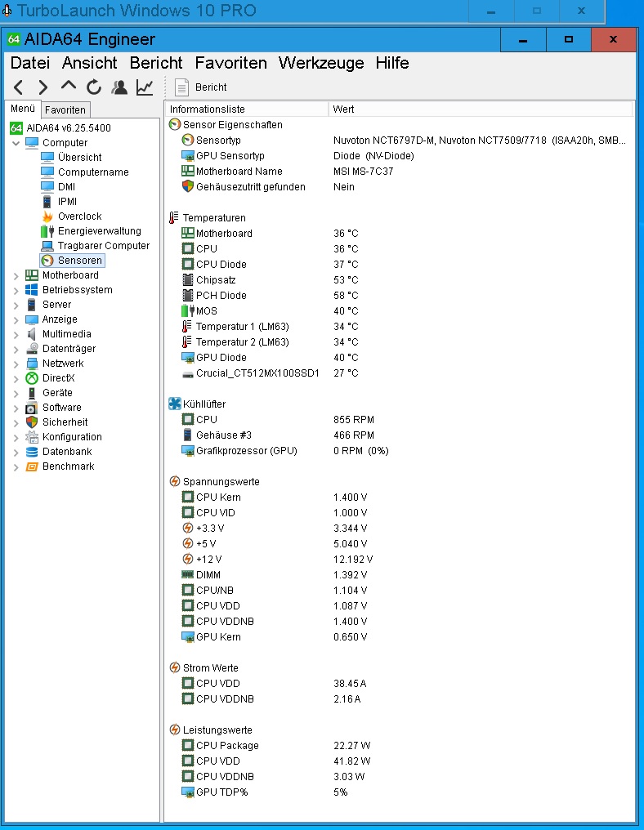The height and width of the screenshot is (830, 644).
Task: Select the IPMI tree item
Action: [60, 202]
